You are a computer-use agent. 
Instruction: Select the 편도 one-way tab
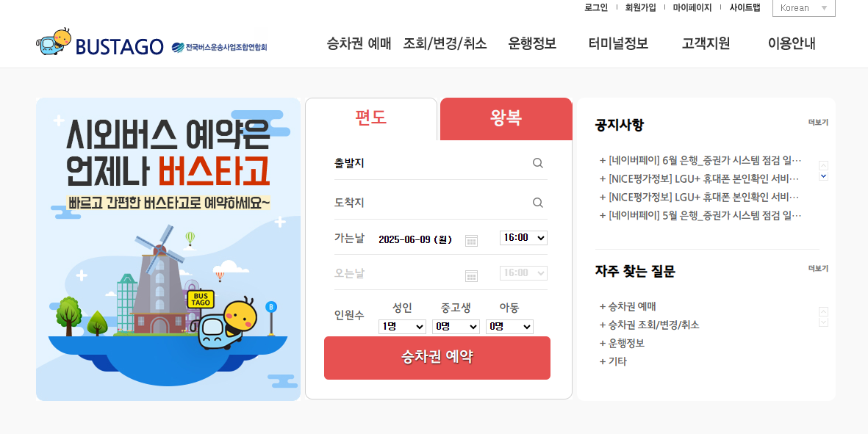click(371, 118)
